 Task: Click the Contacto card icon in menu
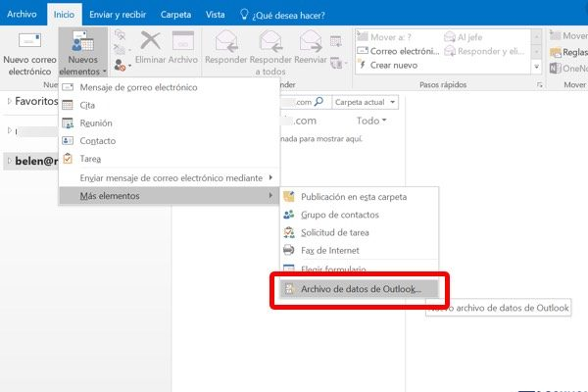[x=68, y=141]
